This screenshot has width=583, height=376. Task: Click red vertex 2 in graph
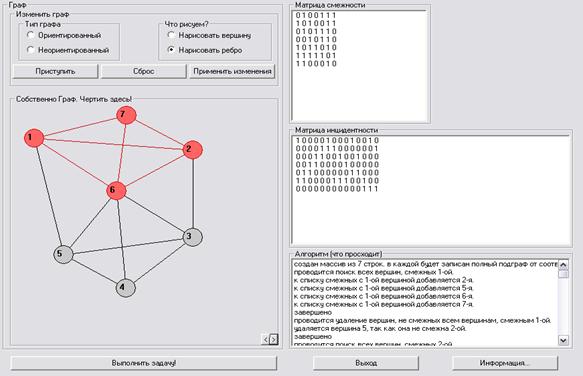193,150
